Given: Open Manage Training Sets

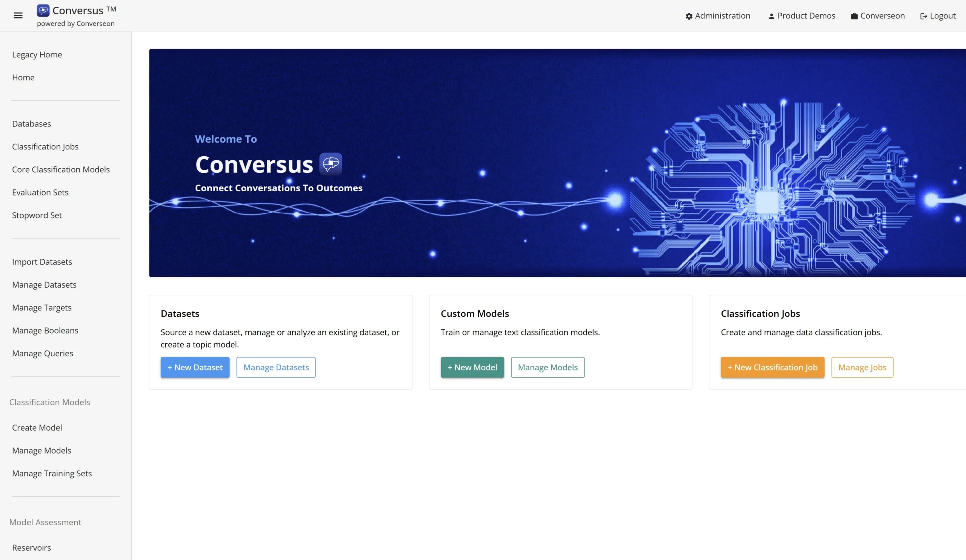Looking at the screenshot, I should coord(52,473).
